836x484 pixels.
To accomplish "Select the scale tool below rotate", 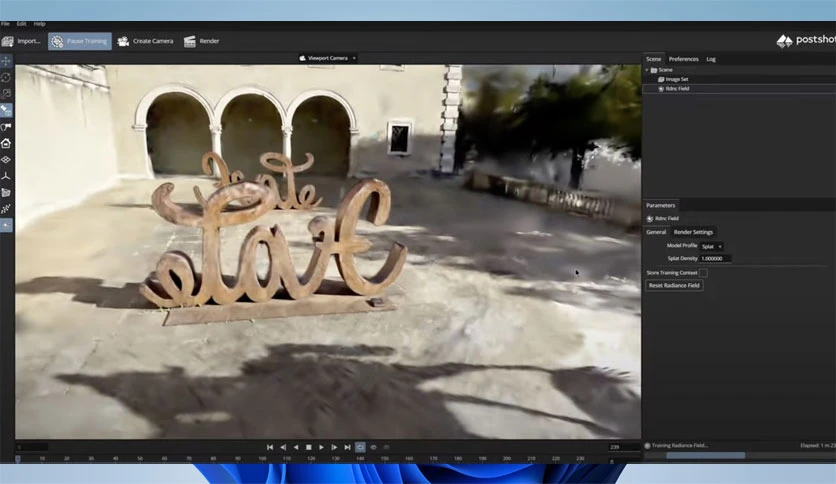I will click(x=6, y=94).
